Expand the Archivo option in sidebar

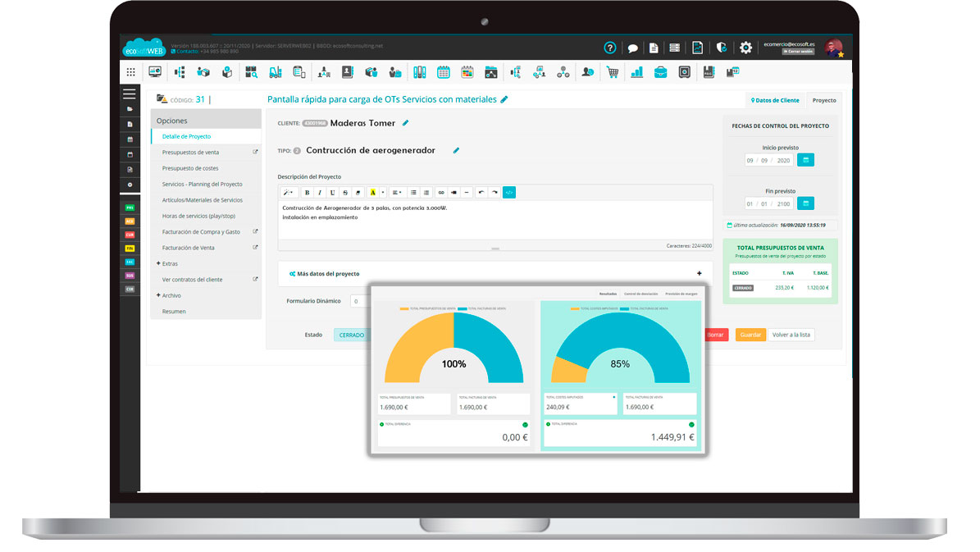(168, 295)
